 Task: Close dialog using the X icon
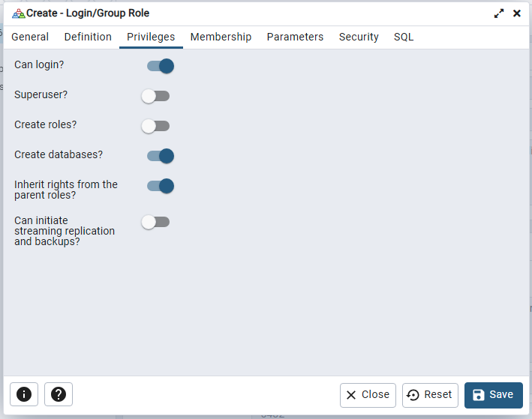click(517, 13)
